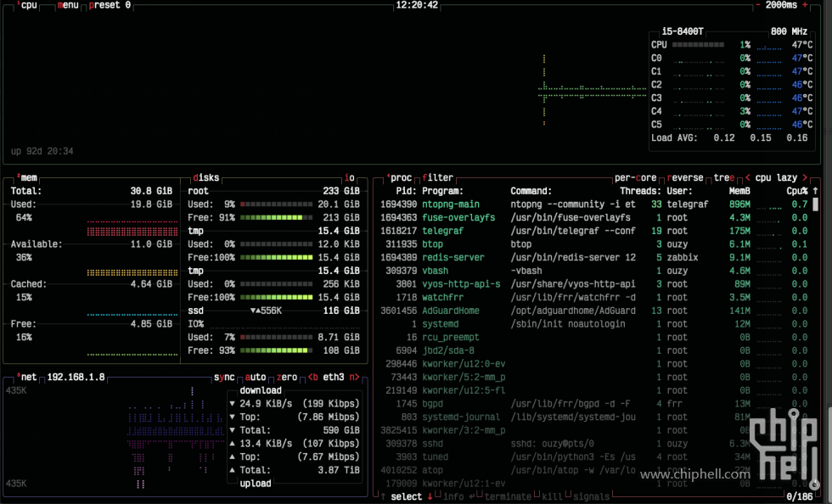This screenshot has height=504, width=832.
Task: Click zero to reset net totals
Action: click(x=287, y=378)
